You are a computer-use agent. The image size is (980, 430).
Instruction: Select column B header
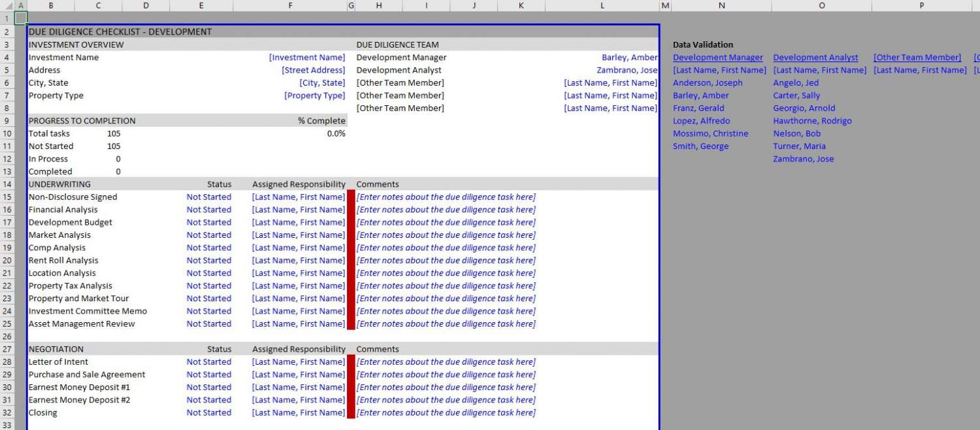pyautogui.click(x=51, y=6)
